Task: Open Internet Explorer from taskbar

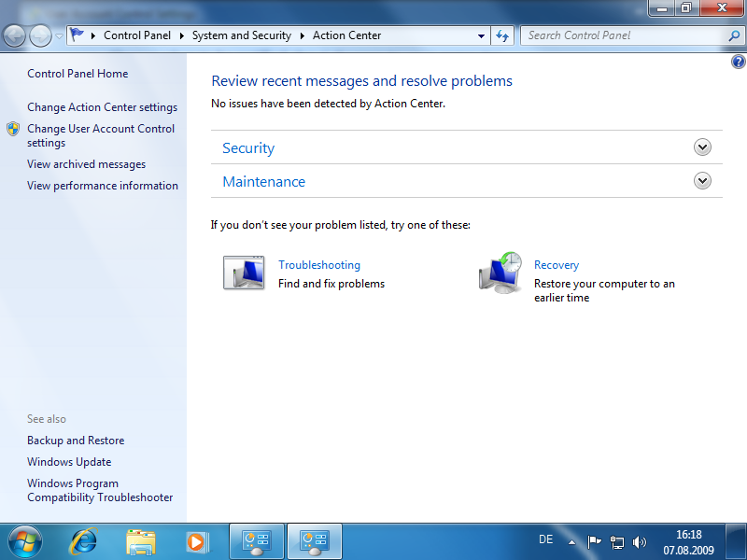Action: point(85,540)
